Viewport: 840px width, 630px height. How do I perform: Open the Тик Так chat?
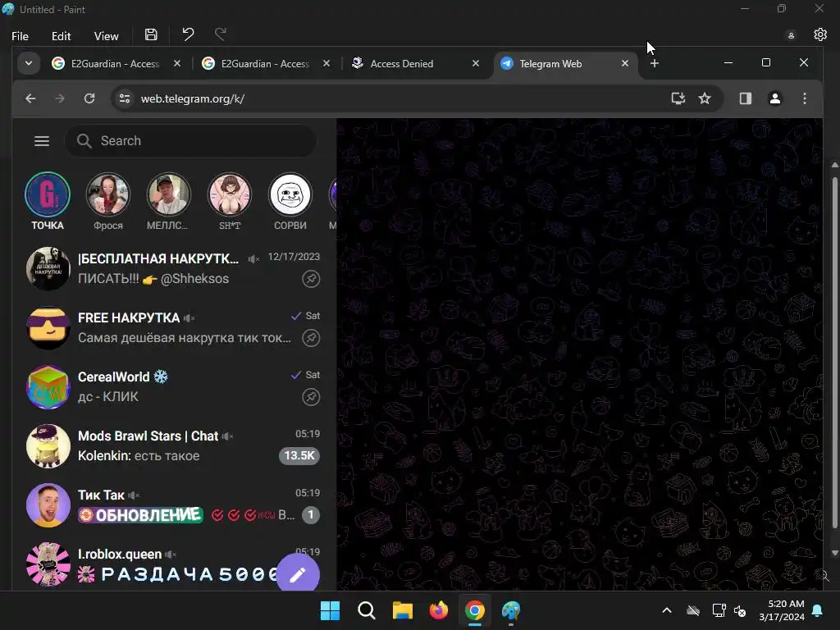coord(174,504)
